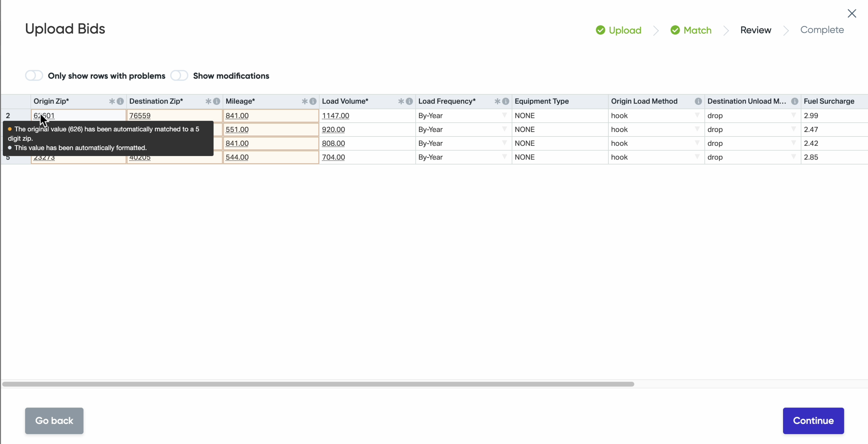Click the green checkmark beside Match step
This screenshot has height=444, width=868.
click(675, 30)
